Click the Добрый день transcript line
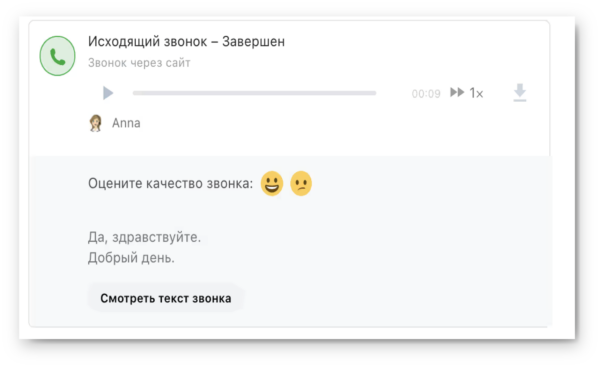 [131, 258]
